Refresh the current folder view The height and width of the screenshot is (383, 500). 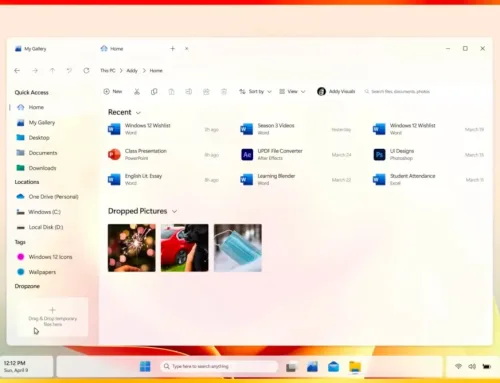click(86, 71)
